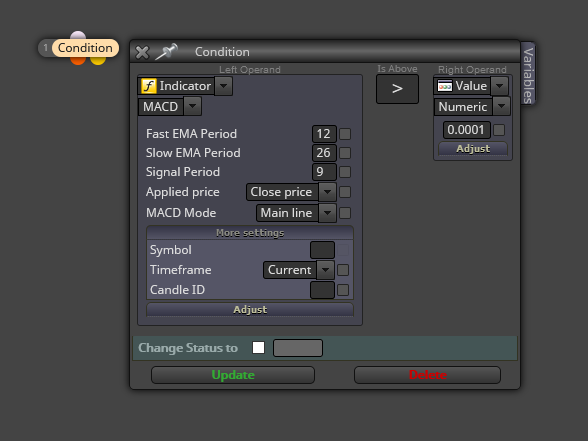Click the Value type icon in Right Operand

(445, 86)
